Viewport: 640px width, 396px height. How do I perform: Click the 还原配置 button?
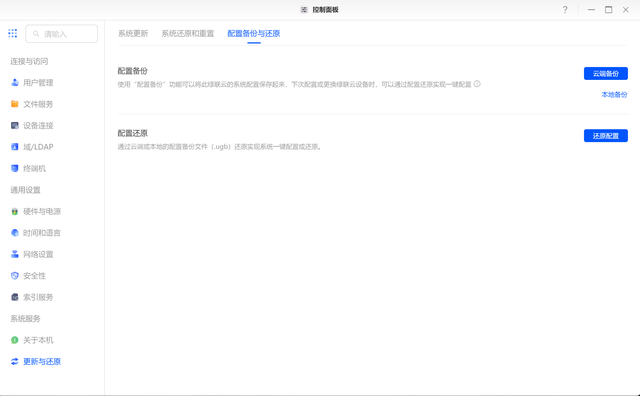coord(606,136)
